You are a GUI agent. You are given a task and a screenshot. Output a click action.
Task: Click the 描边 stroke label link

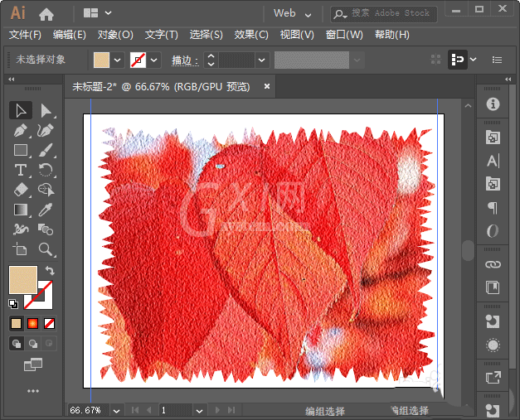(185, 60)
